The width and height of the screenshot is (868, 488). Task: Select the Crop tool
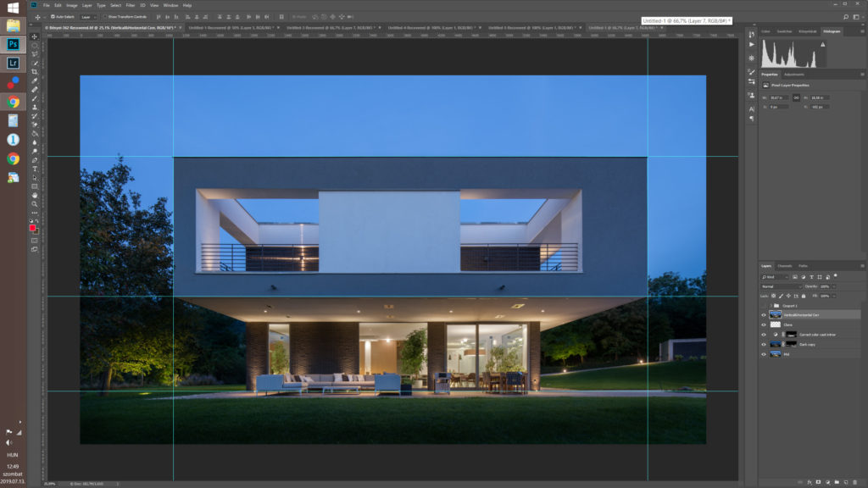pos(35,72)
